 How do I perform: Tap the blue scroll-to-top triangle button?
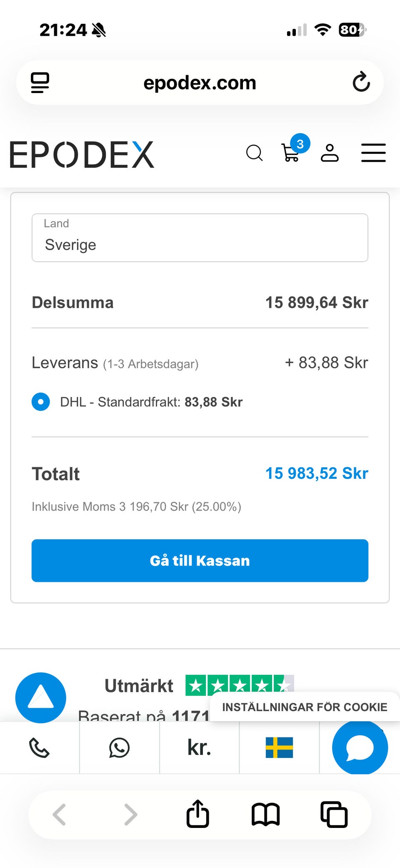tap(41, 697)
